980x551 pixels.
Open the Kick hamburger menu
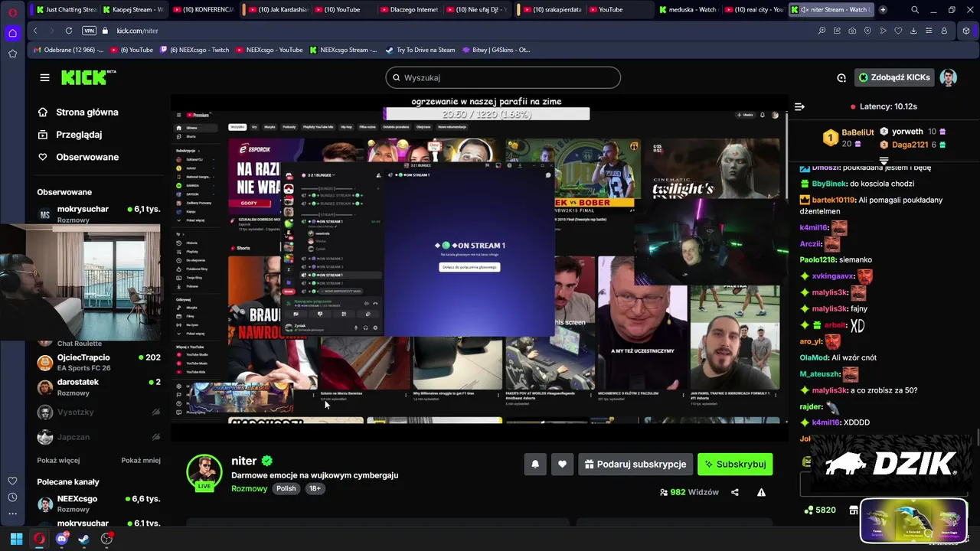44,77
